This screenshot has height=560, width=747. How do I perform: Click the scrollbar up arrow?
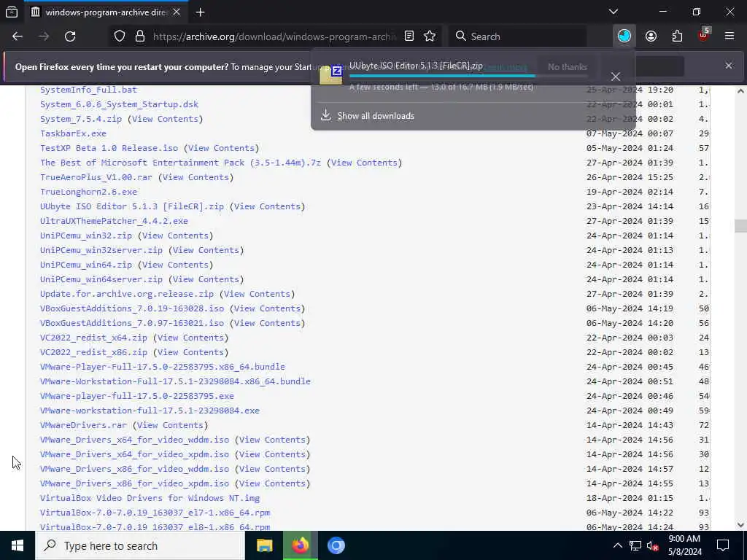pos(740,90)
